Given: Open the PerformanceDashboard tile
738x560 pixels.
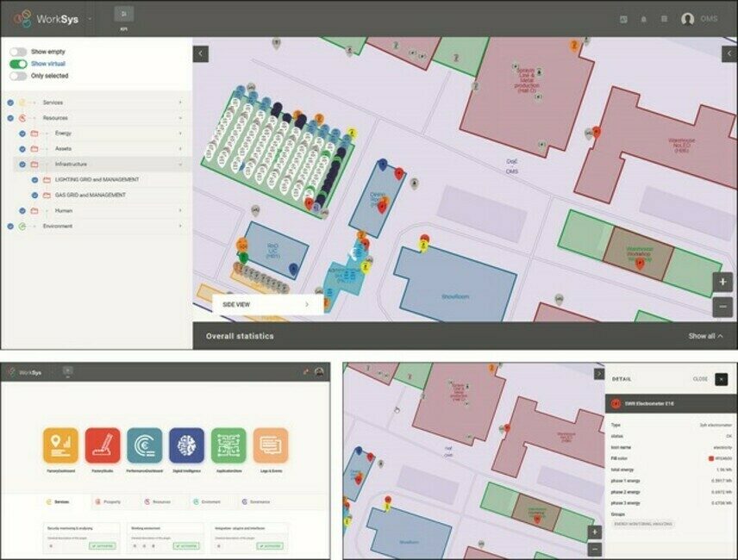Looking at the screenshot, I should pyautogui.click(x=144, y=445).
